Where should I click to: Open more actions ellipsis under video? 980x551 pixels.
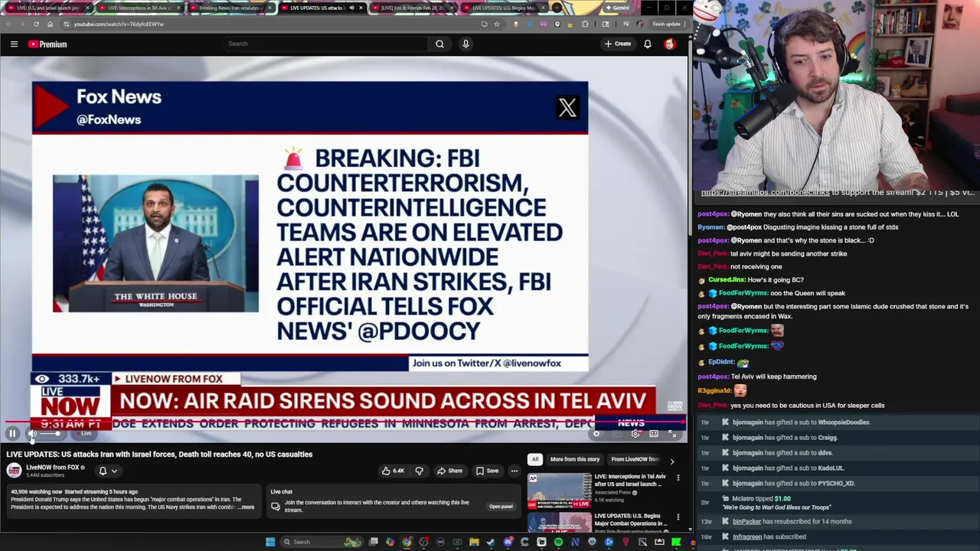514,471
